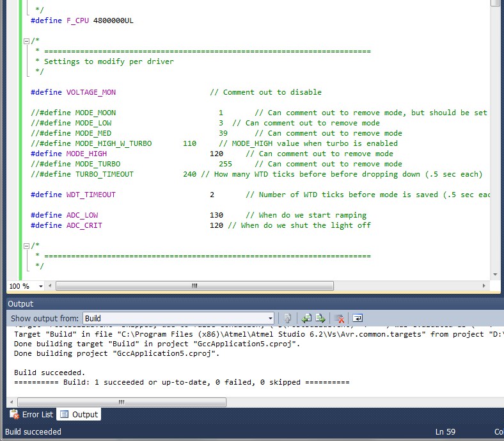Collapse the 'Settings to modify per driver' comment block

(x=26, y=41)
